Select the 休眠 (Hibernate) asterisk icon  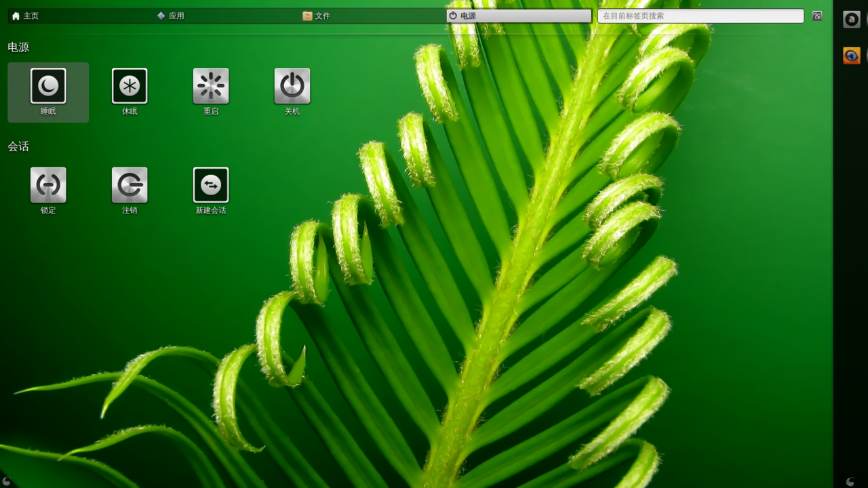point(130,86)
